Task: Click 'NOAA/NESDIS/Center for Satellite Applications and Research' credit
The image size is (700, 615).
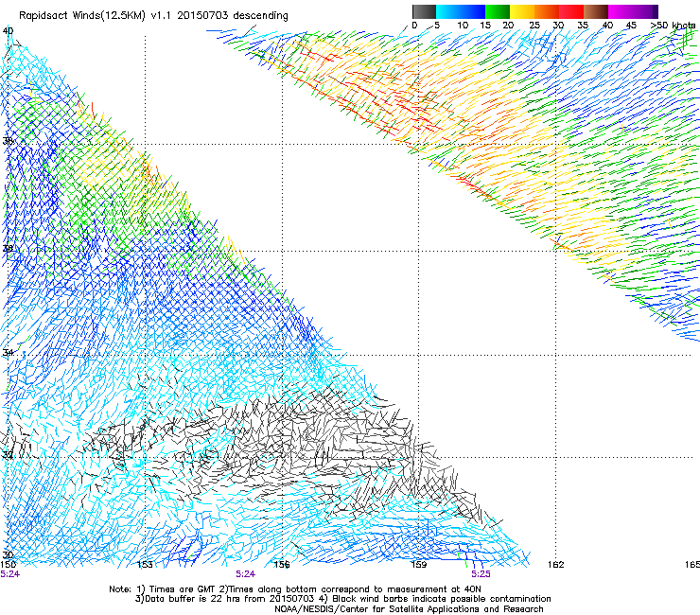Action: [409, 609]
